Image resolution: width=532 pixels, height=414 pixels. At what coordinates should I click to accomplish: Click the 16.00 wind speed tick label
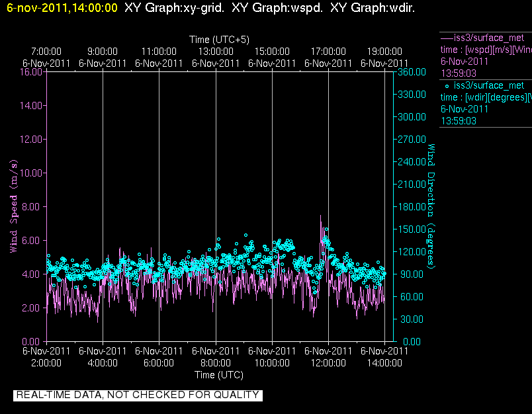pos(31,71)
